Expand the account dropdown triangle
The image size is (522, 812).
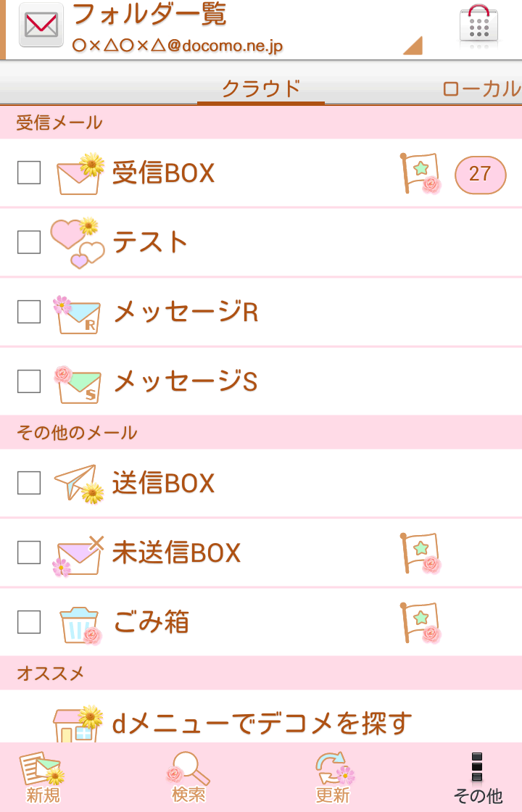pos(413,46)
